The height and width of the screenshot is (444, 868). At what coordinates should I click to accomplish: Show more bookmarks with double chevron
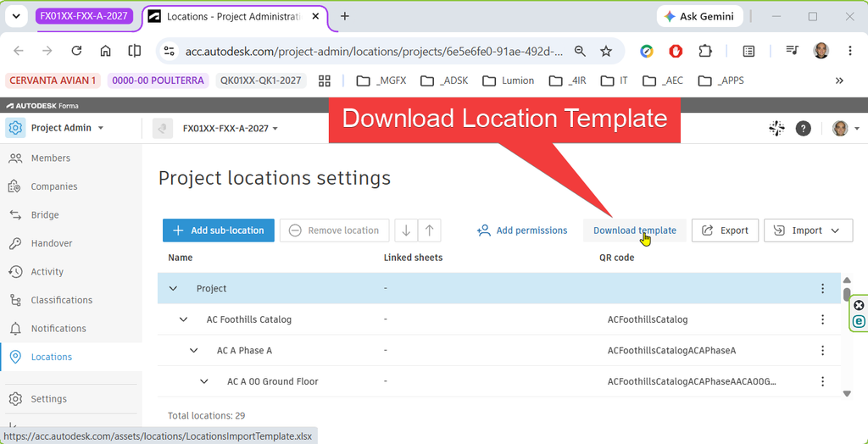tap(839, 80)
